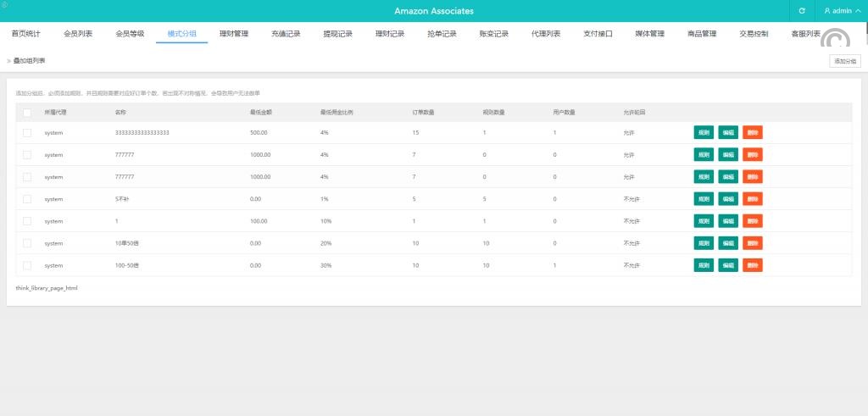
Task: Tick the checkbox for the 100-50倍 row
Action: 27,265
